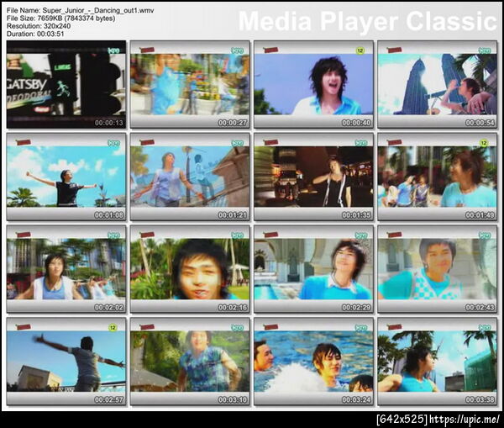The height and width of the screenshot is (428, 504).
Task: Click the https://upic.me/ link text
Action: (x=465, y=419)
